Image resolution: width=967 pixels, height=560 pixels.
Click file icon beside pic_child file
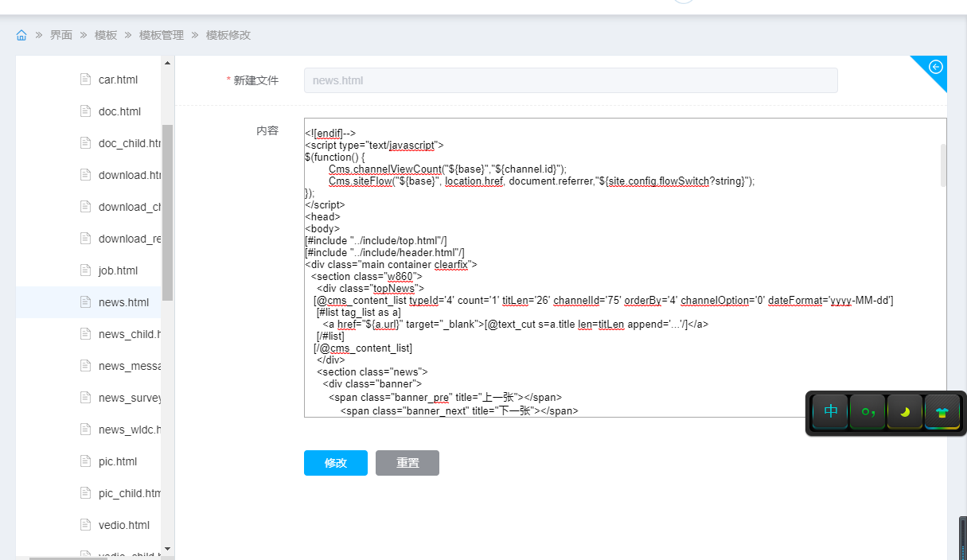[85, 493]
